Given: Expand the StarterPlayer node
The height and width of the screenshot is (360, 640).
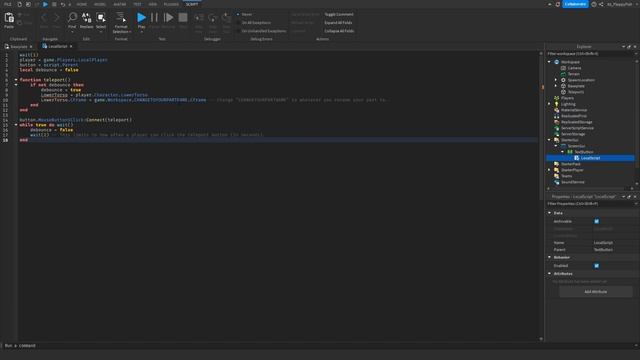Looking at the screenshot, I should coord(549,170).
